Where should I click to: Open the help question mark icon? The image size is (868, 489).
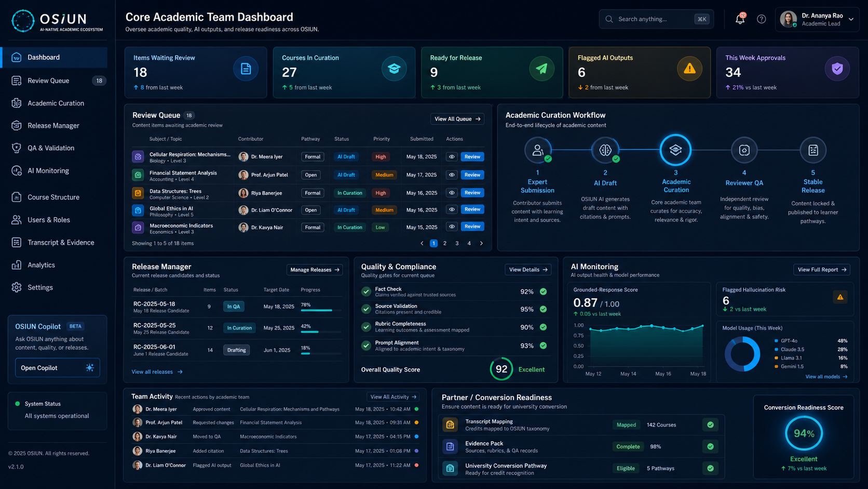click(761, 19)
